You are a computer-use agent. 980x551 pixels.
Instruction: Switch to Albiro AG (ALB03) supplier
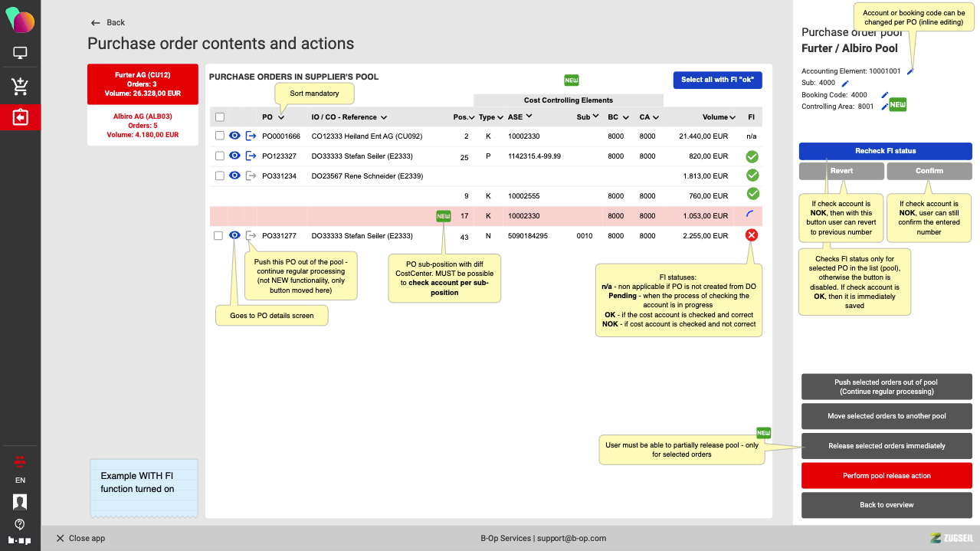(143, 125)
